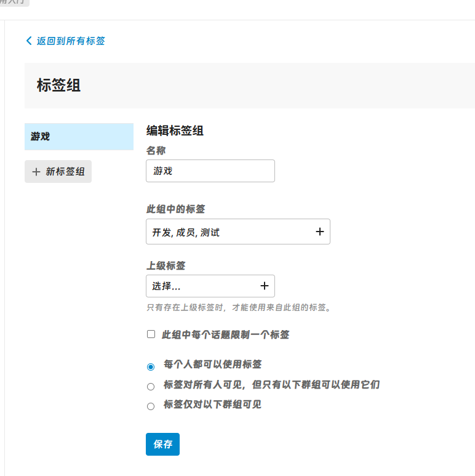Click the 编辑标签组 section title
Viewport: 475px width, 476px height.
[175, 131]
